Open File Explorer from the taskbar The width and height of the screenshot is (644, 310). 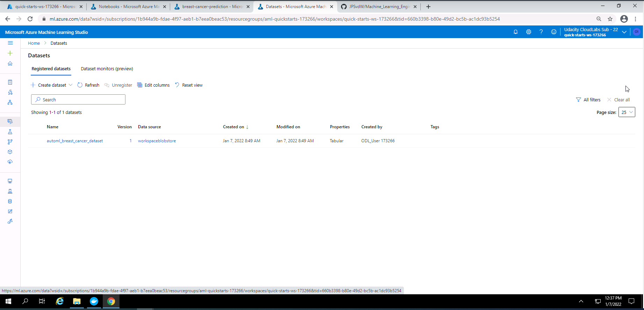pyautogui.click(x=77, y=301)
